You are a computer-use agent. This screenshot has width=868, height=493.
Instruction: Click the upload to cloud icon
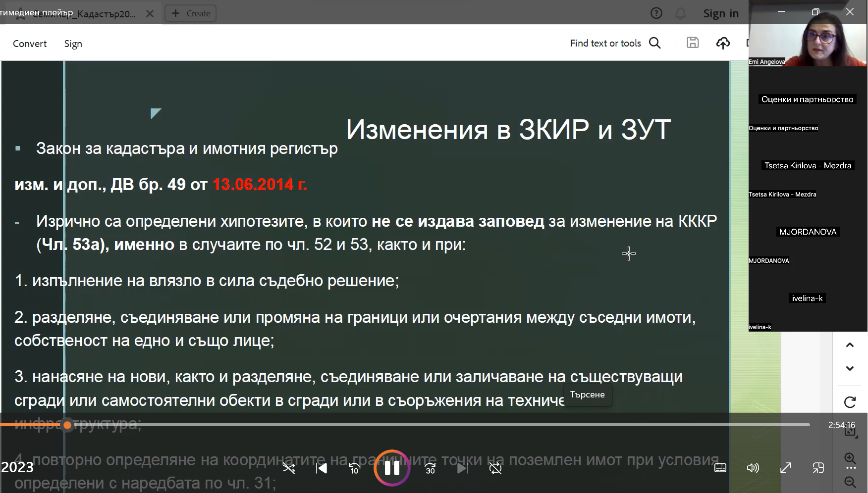tap(723, 43)
